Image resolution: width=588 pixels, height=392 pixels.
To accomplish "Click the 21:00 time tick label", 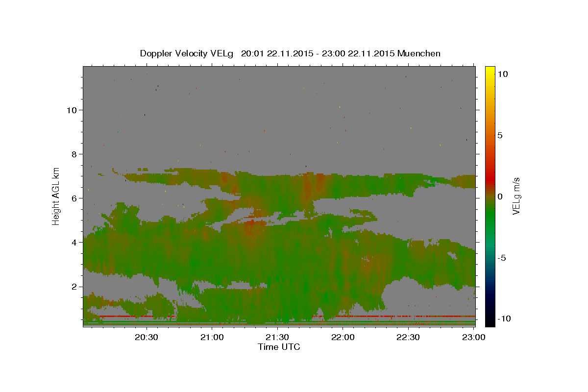I will coord(212,337).
